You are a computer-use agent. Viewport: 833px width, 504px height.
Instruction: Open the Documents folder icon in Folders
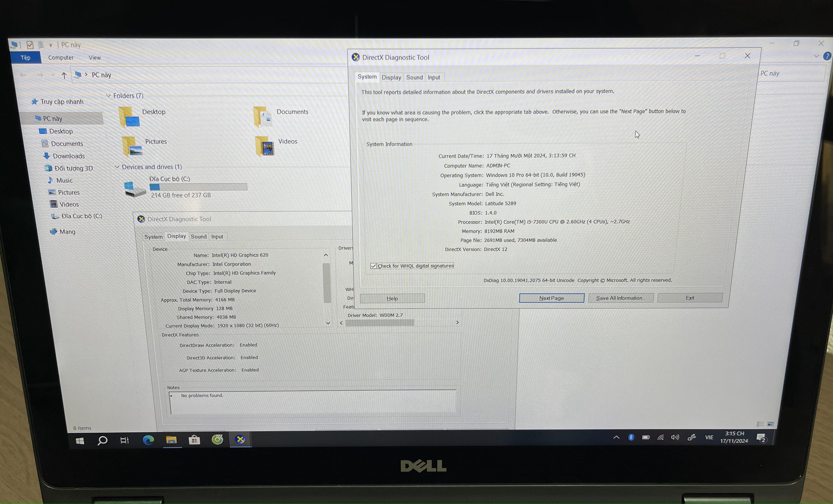[x=263, y=117]
